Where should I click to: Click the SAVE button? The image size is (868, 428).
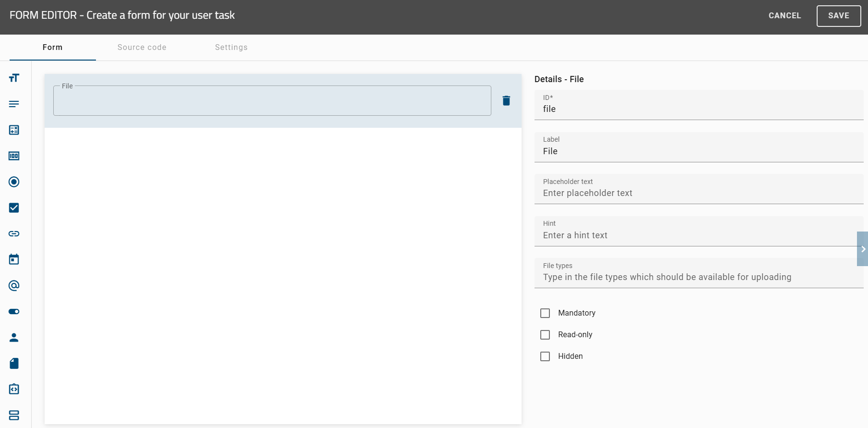[x=839, y=16]
